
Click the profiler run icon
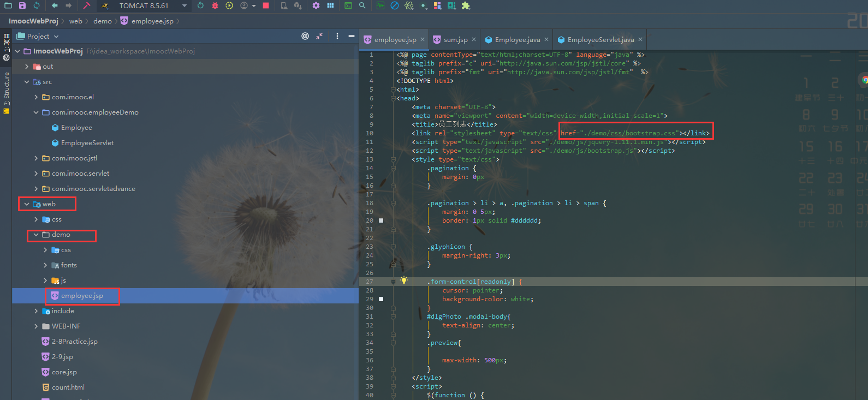coord(244,5)
